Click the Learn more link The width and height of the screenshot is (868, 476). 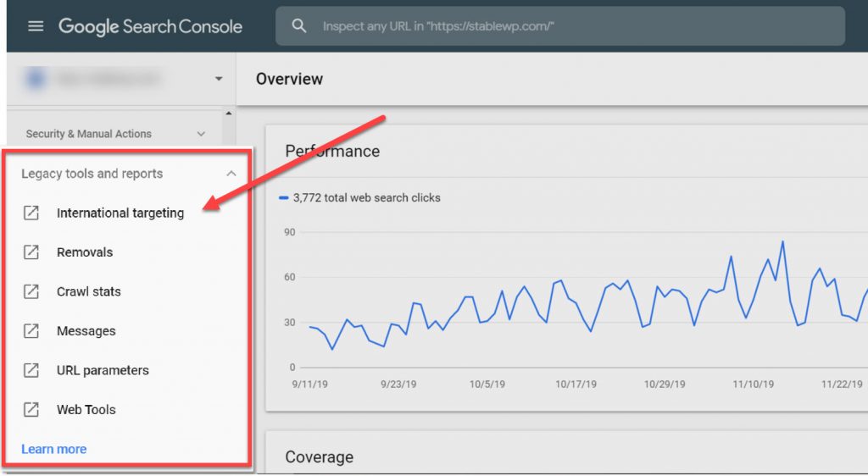point(53,449)
